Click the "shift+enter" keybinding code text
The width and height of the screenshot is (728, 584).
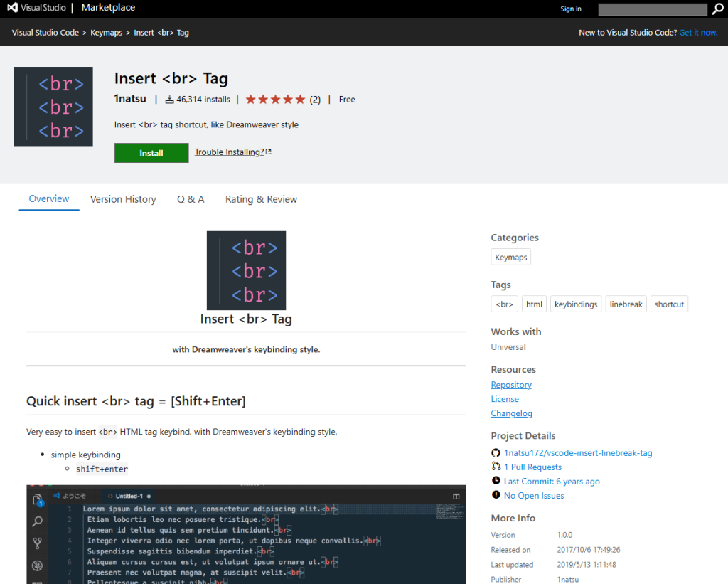[x=102, y=469]
